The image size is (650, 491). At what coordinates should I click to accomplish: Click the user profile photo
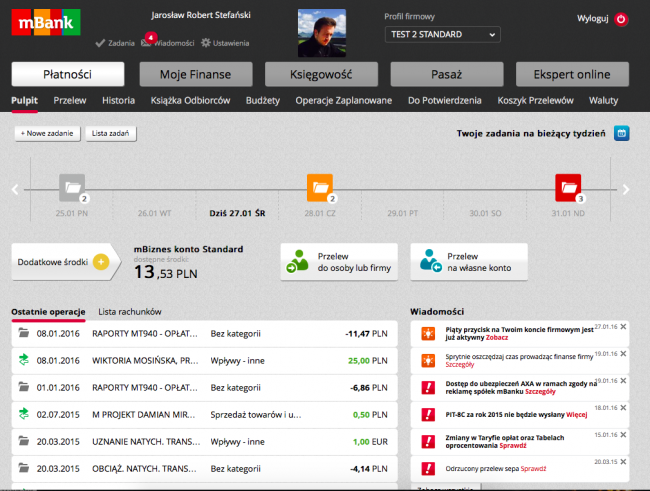pyautogui.click(x=322, y=33)
